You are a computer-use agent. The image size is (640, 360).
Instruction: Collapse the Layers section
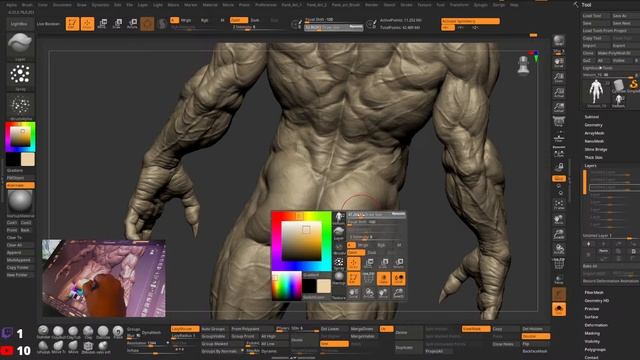(x=590, y=166)
